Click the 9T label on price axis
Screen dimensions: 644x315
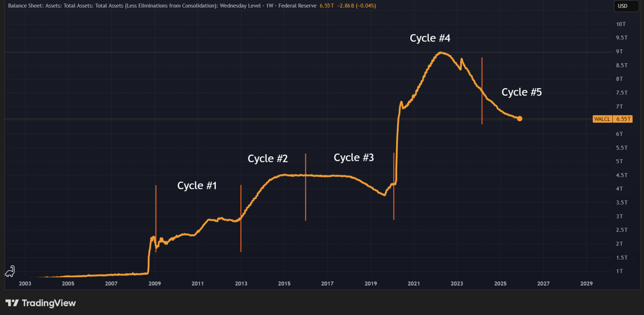(619, 51)
